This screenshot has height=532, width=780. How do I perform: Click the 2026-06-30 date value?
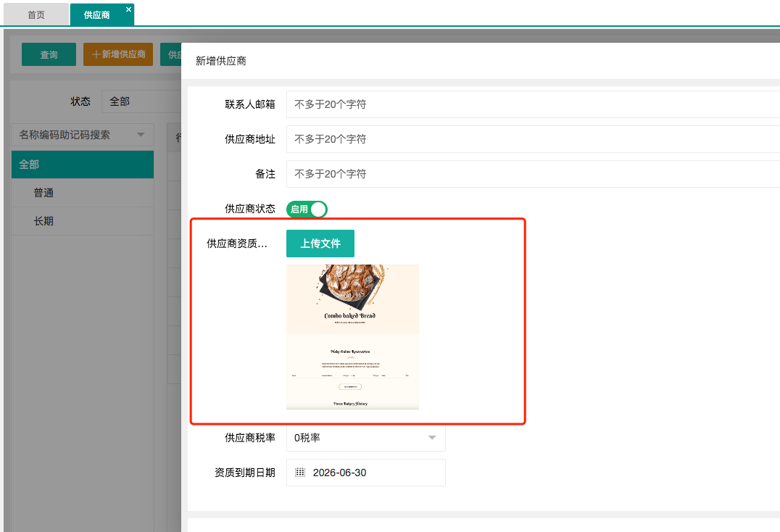(339, 473)
